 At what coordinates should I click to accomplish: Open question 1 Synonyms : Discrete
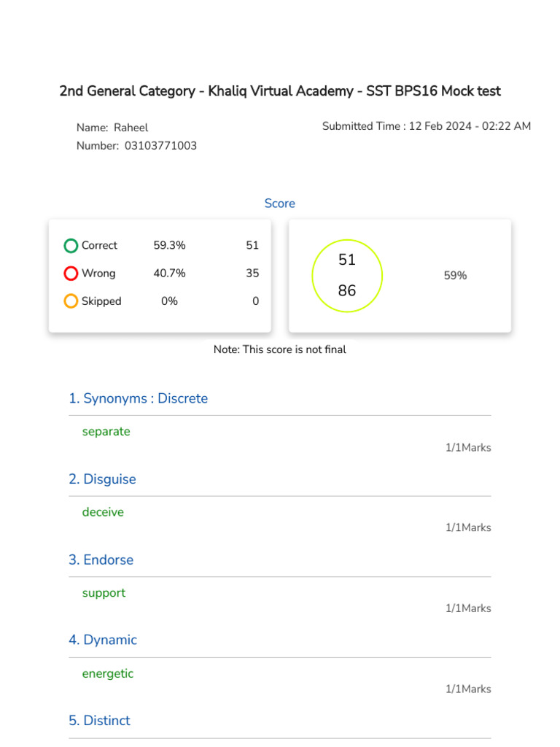pyautogui.click(x=139, y=398)
